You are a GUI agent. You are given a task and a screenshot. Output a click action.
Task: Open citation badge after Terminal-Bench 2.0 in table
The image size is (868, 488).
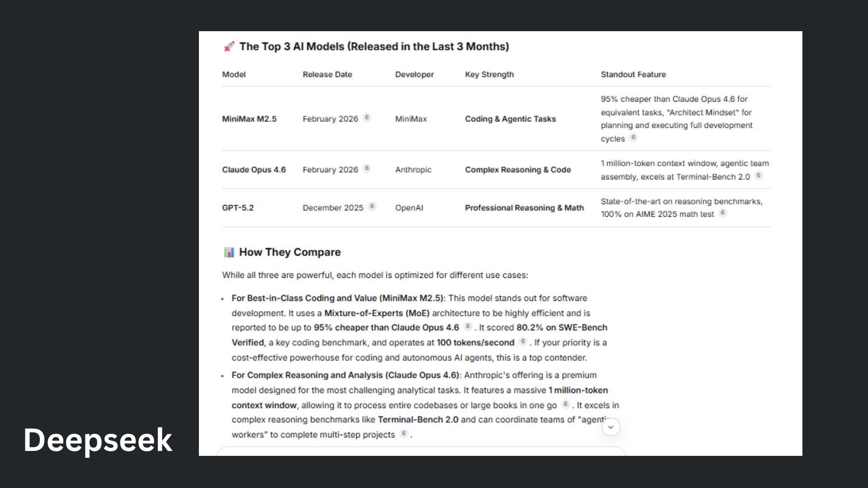[x=759, y=175]
